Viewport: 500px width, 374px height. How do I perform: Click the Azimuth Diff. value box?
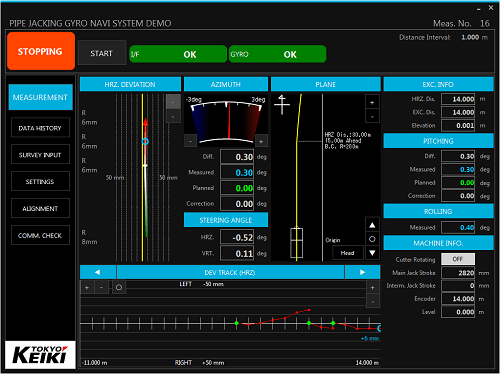tap(237, 157)
